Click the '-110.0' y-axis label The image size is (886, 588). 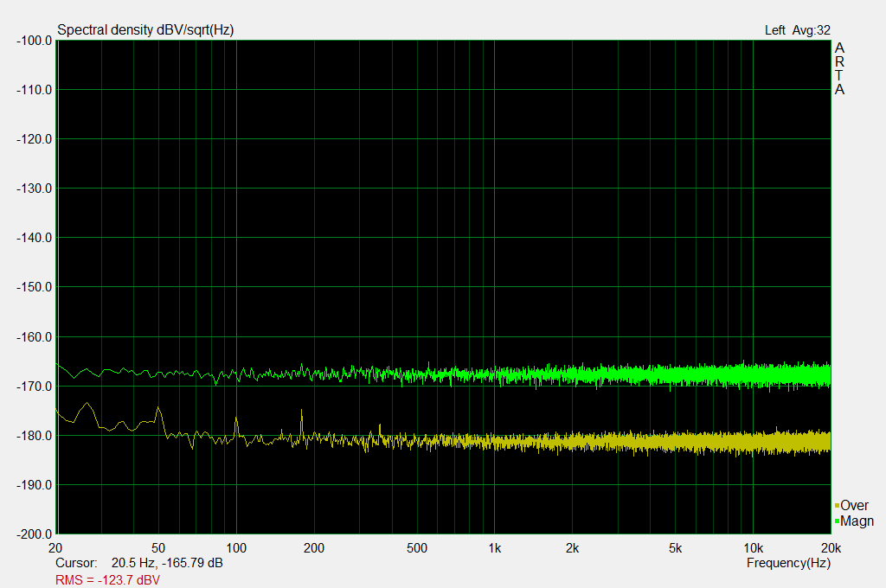tap(34, 90)
